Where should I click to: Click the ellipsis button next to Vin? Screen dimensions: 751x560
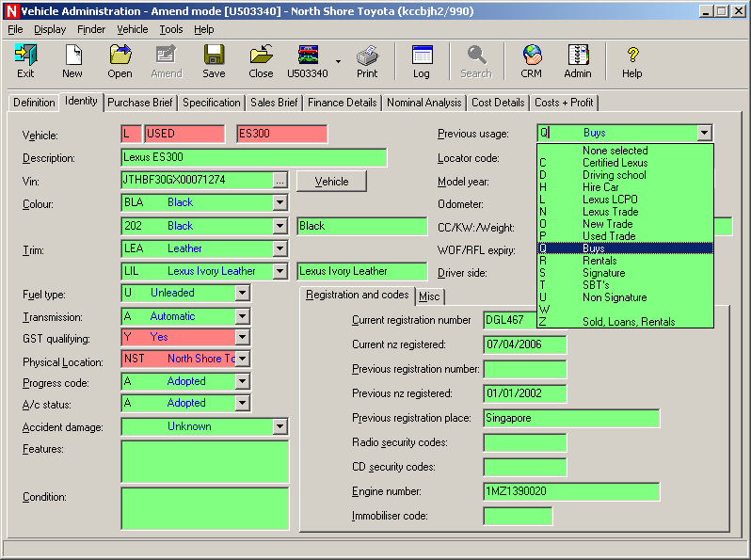tap(280, 180)
